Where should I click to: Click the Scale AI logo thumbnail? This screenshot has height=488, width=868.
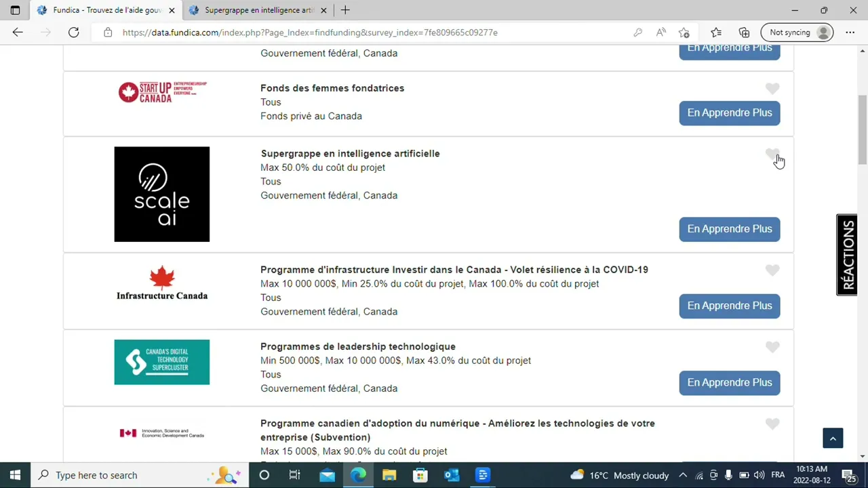[162, 194]
